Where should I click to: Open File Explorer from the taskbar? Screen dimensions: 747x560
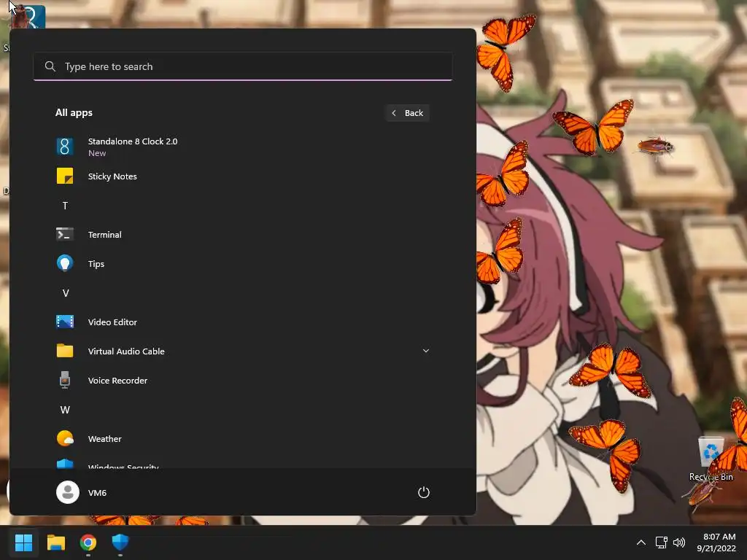click(55, 542)
